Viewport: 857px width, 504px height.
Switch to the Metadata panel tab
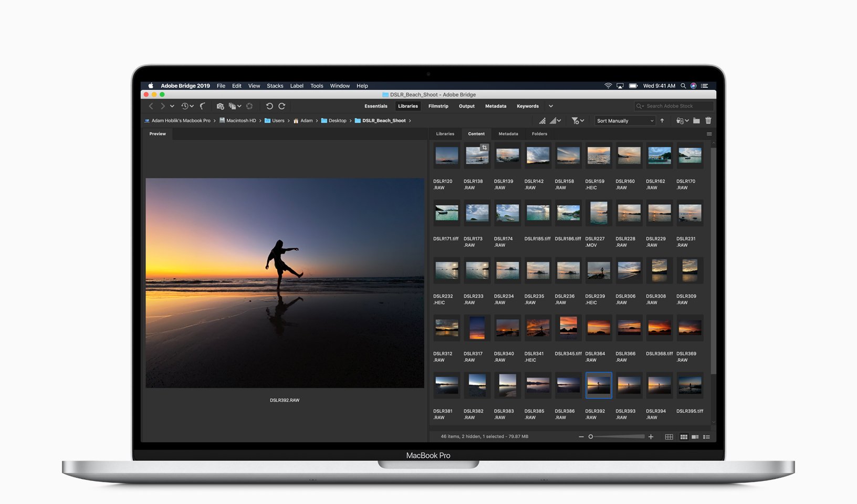click(508, 134)
